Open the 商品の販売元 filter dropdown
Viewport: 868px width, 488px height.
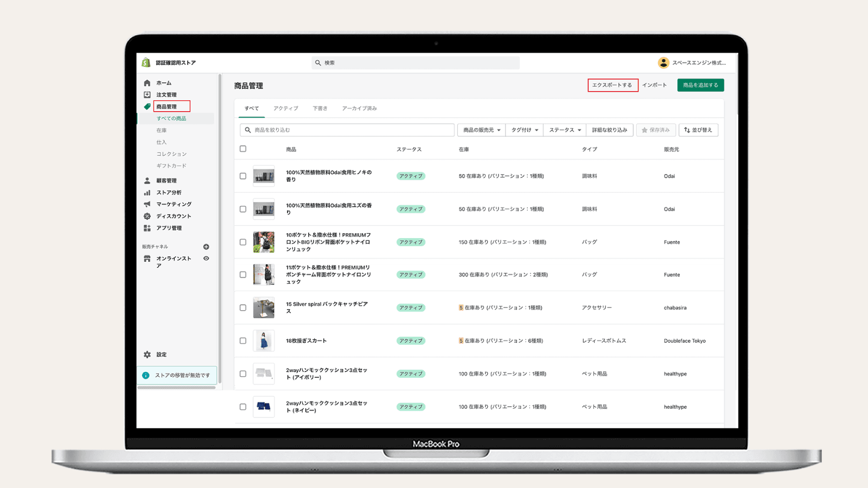pyautogui.click(x=480, y=130)
